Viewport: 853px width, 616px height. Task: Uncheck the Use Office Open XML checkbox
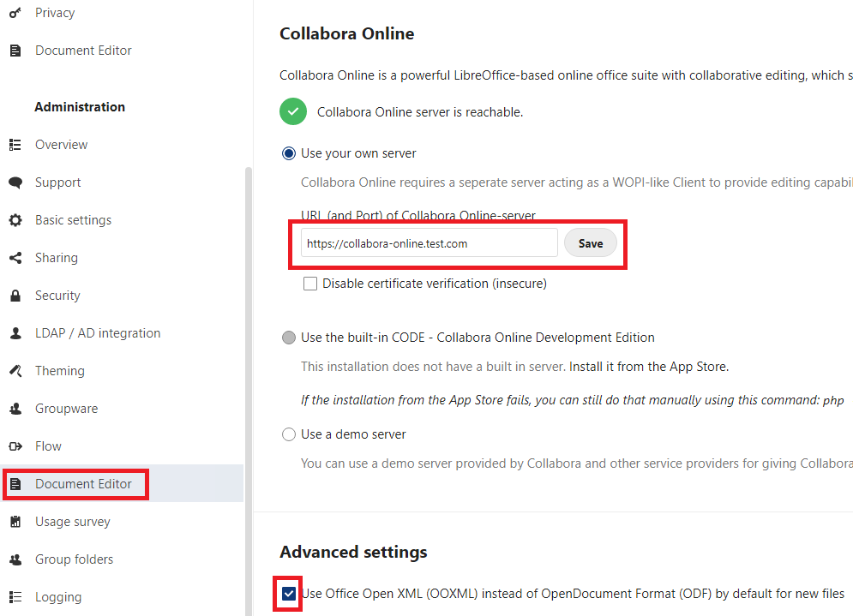(x=289, y=594)
